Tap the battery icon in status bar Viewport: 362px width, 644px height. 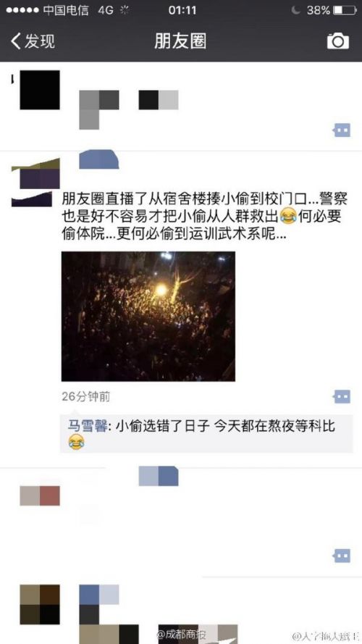pyautogui.click(x=344, y=10)
